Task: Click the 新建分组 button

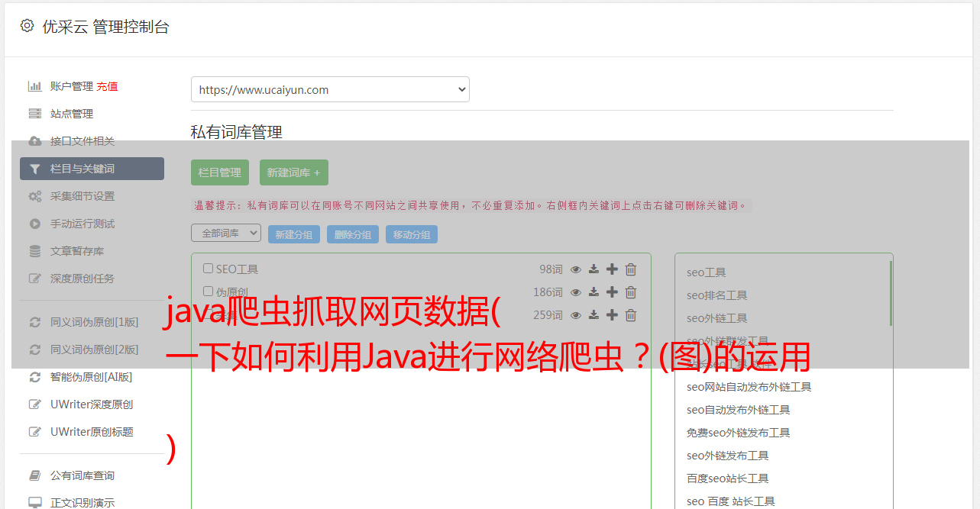Action: pos(294,234)
